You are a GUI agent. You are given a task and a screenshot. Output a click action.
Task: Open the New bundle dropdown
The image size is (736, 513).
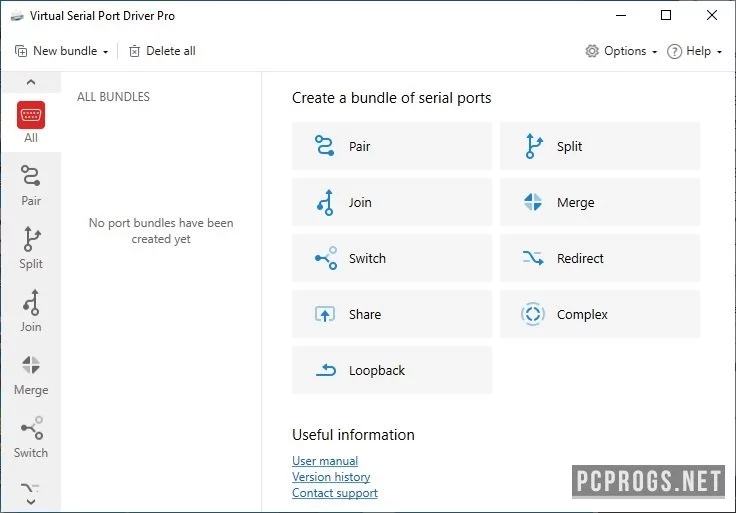click(61, 51)
